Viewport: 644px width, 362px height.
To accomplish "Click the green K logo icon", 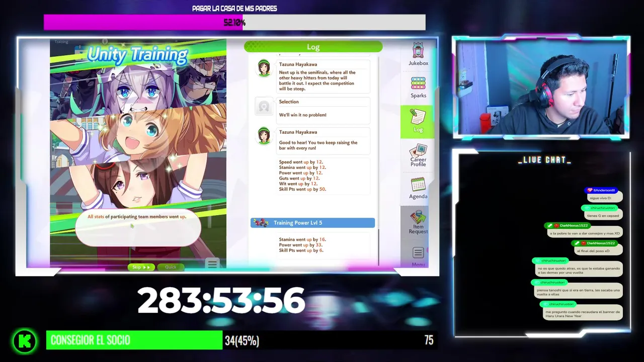I will 24,341.
